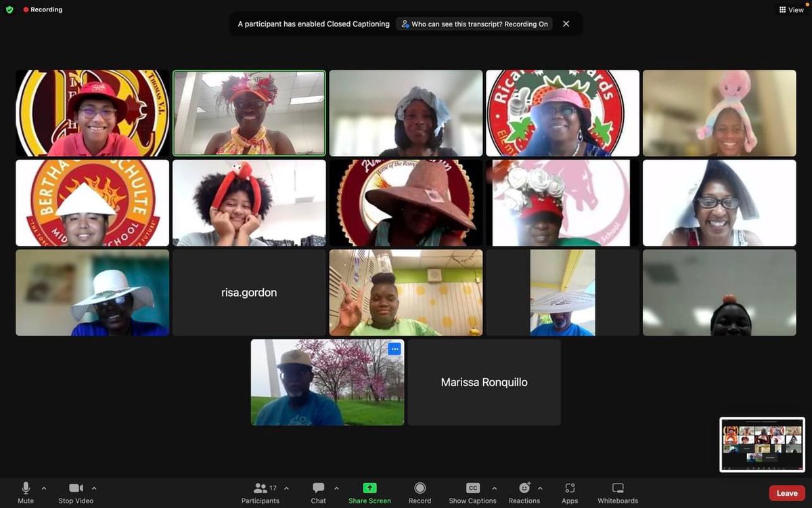Mute the microphone
This screenshot has width=812, height=508.
pyautogui.click(x=26, y=492)
